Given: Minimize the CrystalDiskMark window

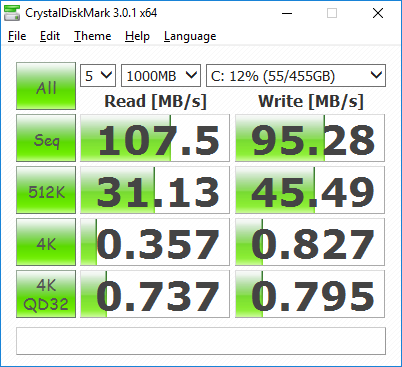Looking at the screenshot, I should tap(287, 13).
